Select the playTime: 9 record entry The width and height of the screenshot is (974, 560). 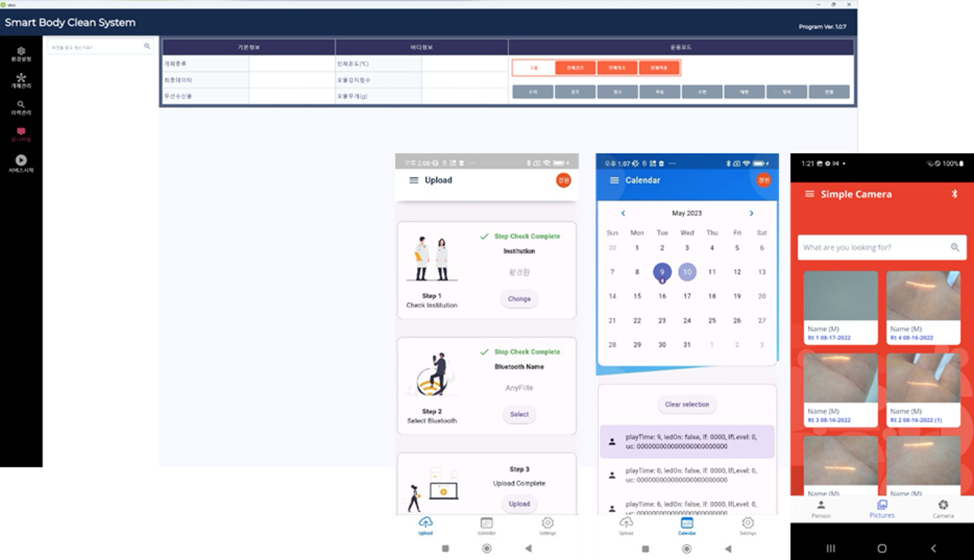[x=687, y=442]
